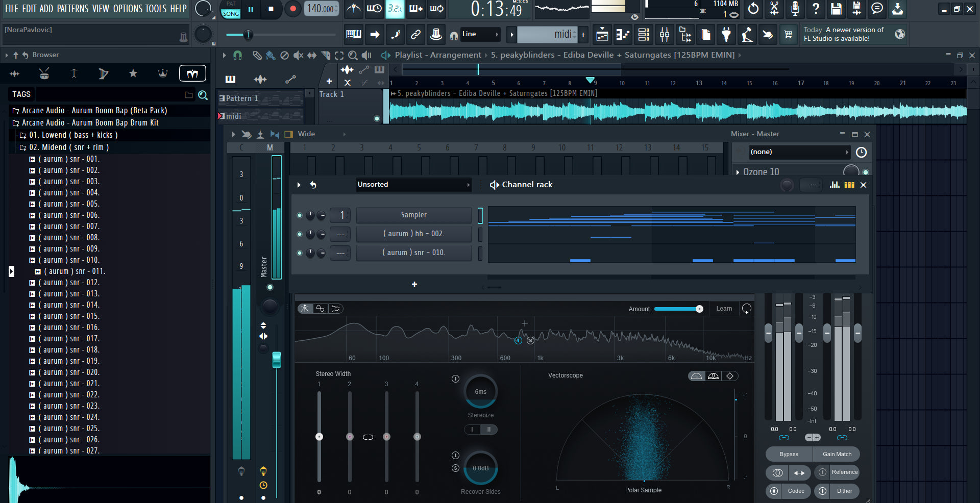The height and width of the screenshot is (503, 980).
Task: Open the Plugin picker plug icon
Action: (726, 35)
